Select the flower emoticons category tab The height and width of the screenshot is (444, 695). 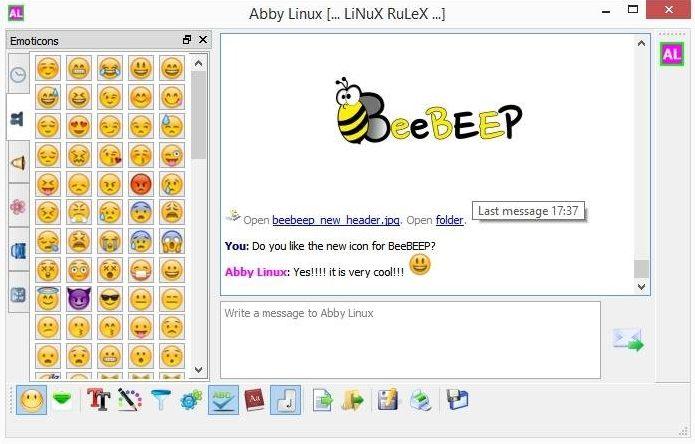pos(18,206)
